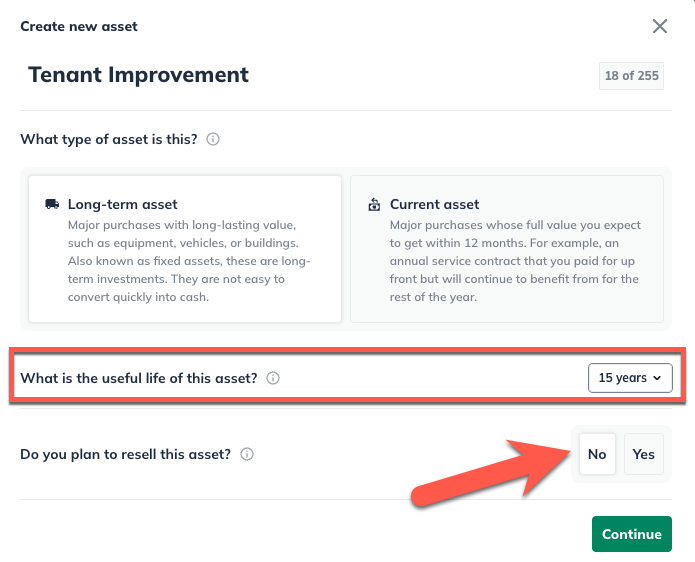Click the Continue button
Screen dimensions: 695x562
pyautogui.click(x=631, y=534)
